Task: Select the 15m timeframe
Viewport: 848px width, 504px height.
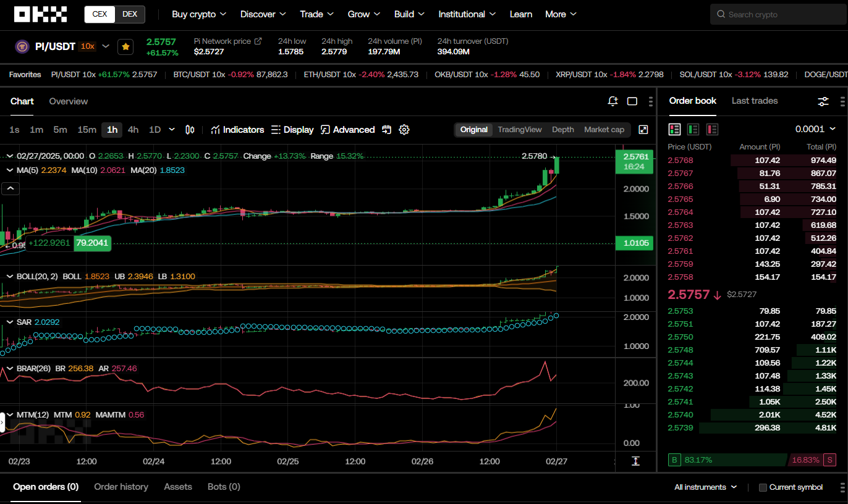Action: (x=87, y=130)
